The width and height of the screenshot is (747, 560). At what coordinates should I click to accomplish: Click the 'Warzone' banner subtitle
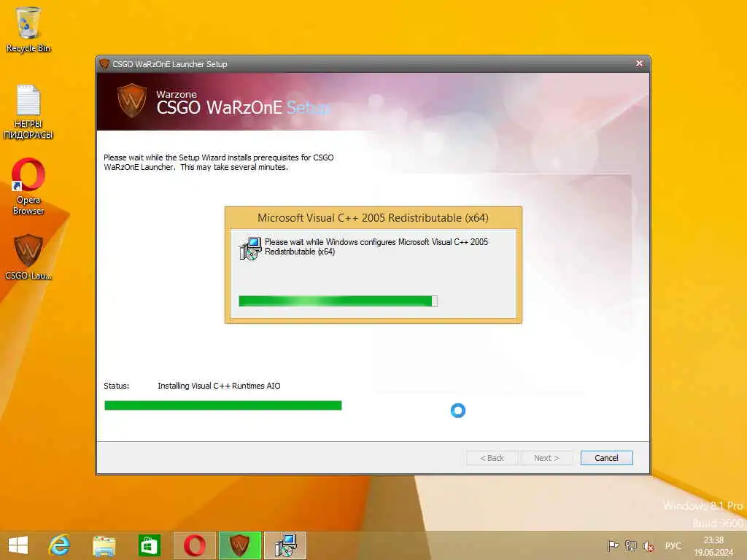click(x=177, y=94)
